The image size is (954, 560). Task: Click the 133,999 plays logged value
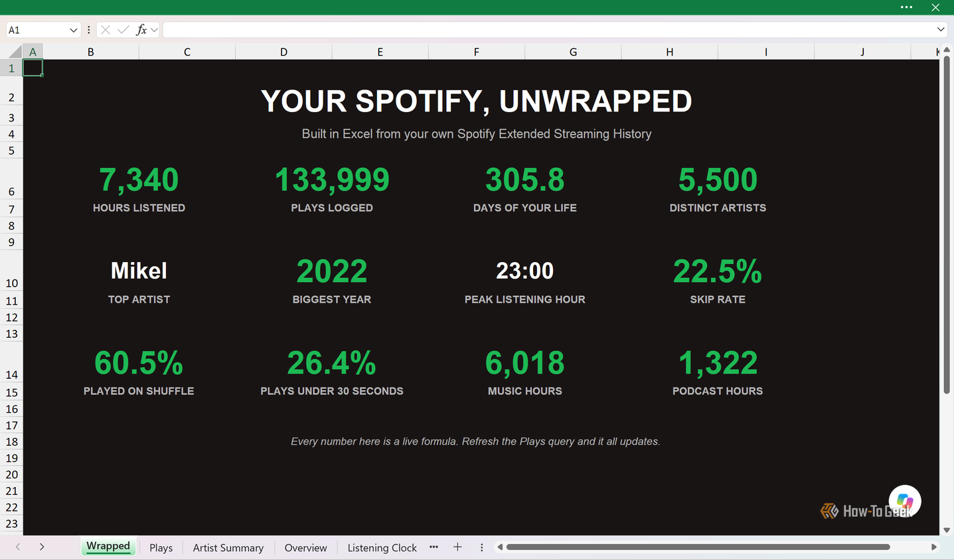click(332, 180)
